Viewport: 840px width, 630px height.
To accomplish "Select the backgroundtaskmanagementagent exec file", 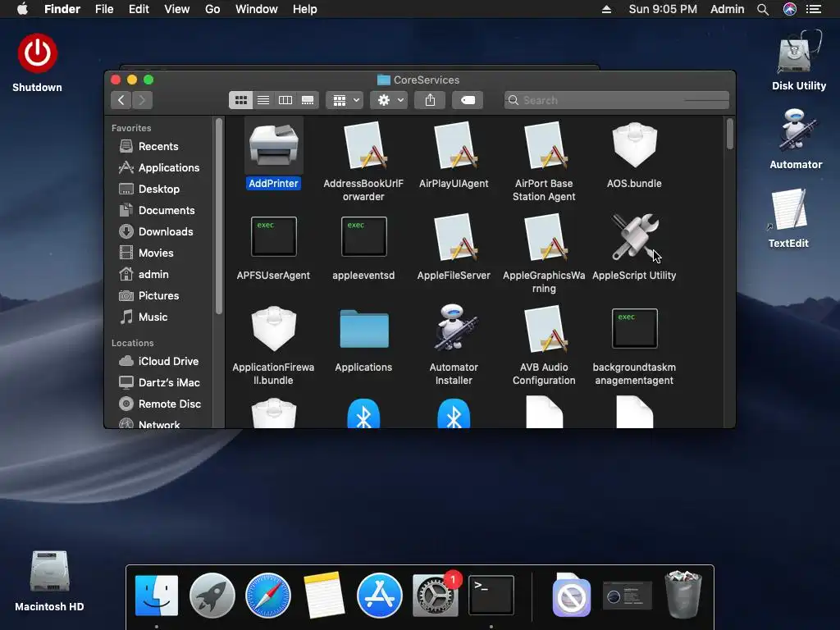I will point(634,328).
